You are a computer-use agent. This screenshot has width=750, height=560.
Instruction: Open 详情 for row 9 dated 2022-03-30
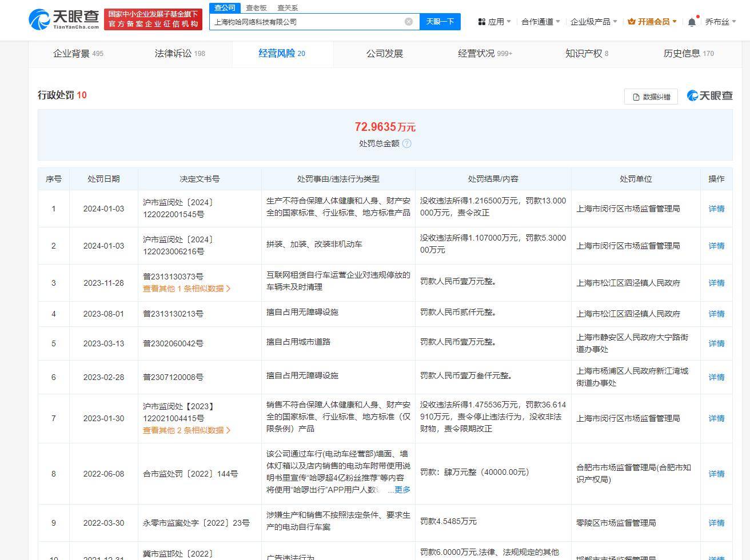pyautogui.click(x=716, y=523)
